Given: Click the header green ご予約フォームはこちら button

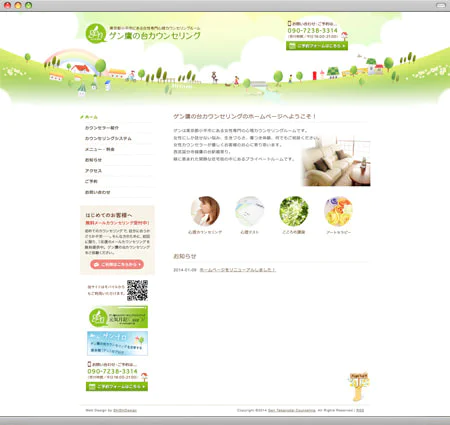Looking at the screenshot, I should 317,46.
